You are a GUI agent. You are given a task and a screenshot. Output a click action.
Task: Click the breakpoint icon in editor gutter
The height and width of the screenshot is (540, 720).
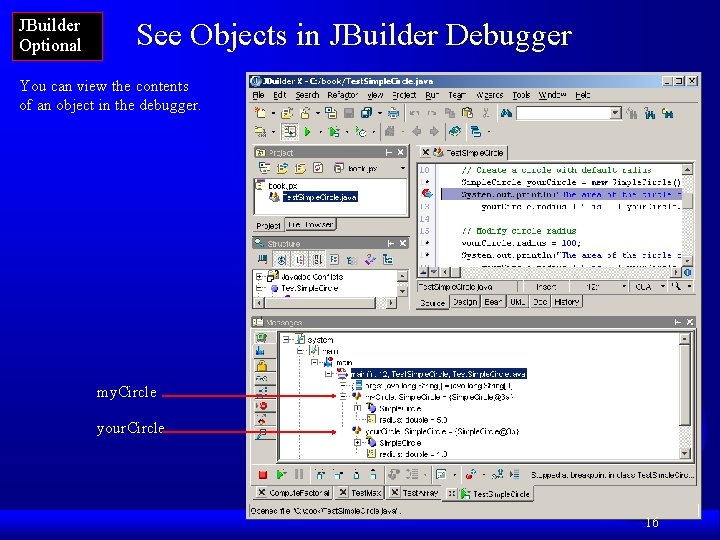point(427,193)
